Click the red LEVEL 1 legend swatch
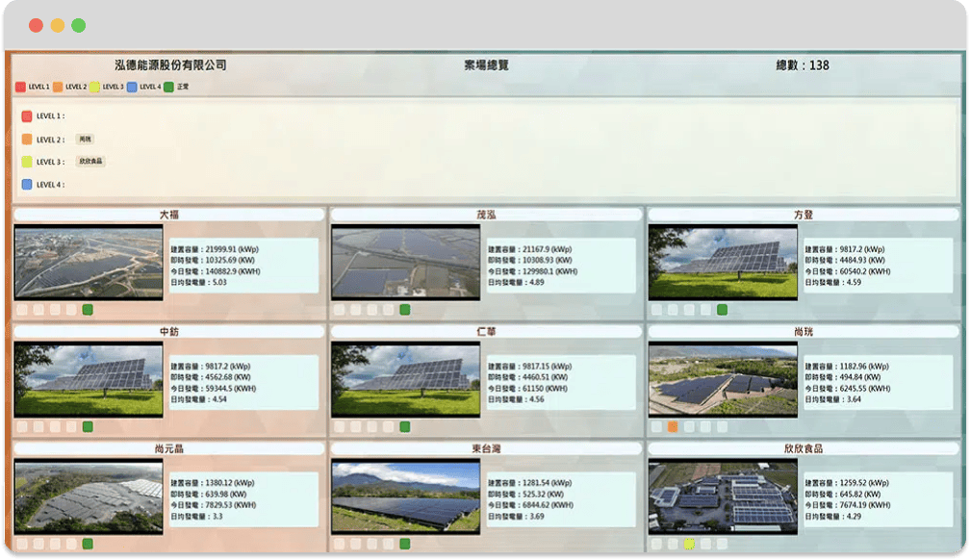The image size is (970, 560). 20,87
